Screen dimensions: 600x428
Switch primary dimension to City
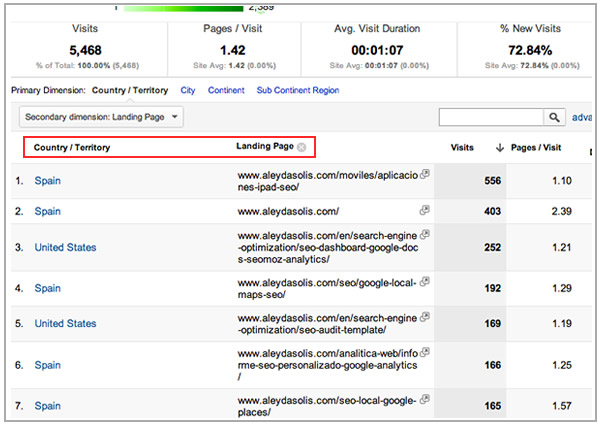[188, 90]
